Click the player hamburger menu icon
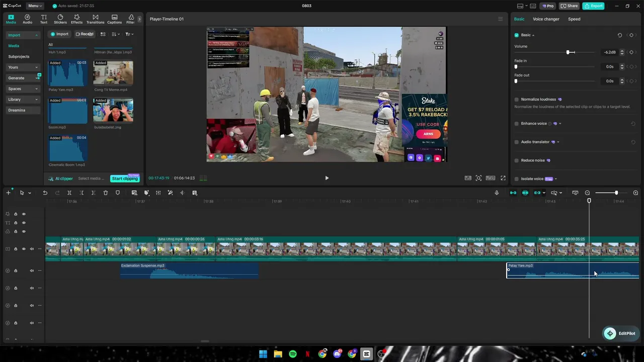 (500, 19)
